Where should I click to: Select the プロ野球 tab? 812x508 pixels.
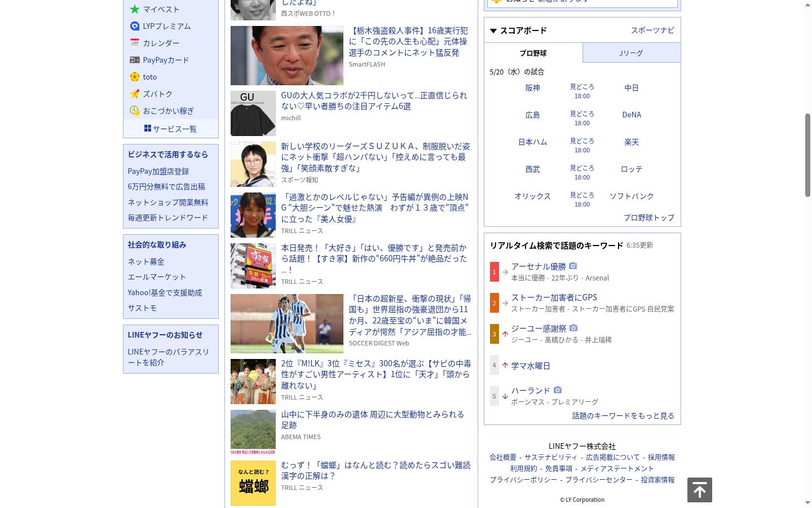(533, 53)
